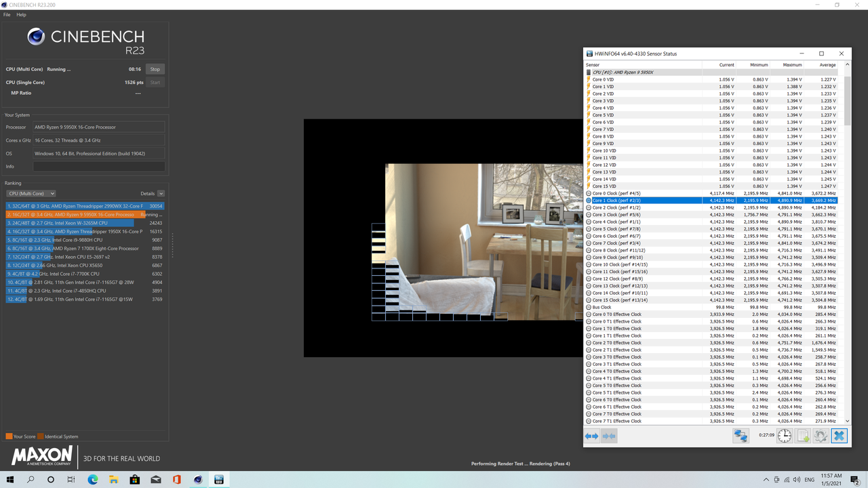Click HWiNFO expand-columns blue arrows button
The image size is (868, 488).
click(592, 436)
